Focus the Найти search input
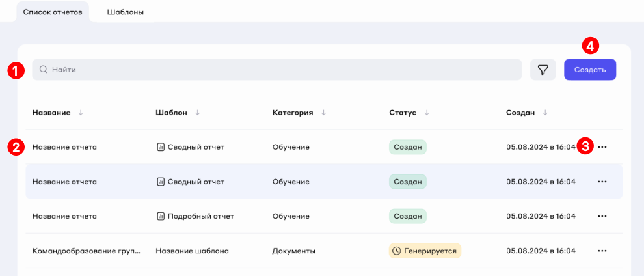Viewport: 644px width, 276px height. click(280, 70)
